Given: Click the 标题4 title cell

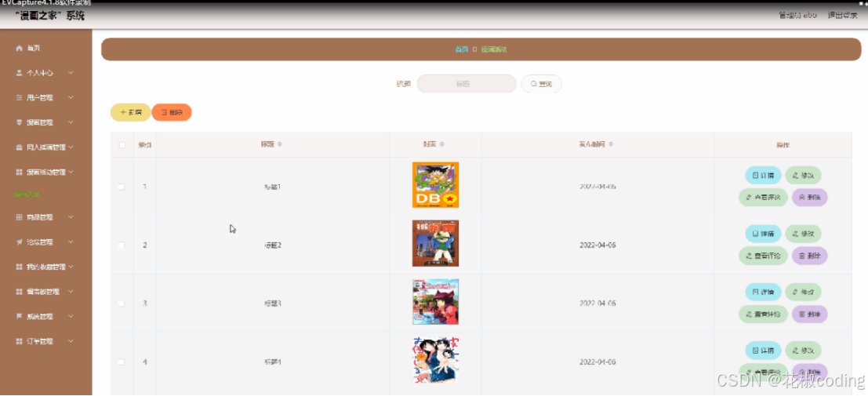Looking at the screenshot, I should click(x=273, y=361).
